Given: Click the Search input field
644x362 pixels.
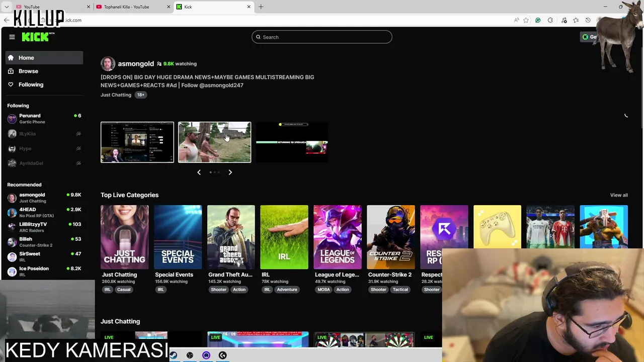Looking at the screenshot, I should click(x=322, y=37).
